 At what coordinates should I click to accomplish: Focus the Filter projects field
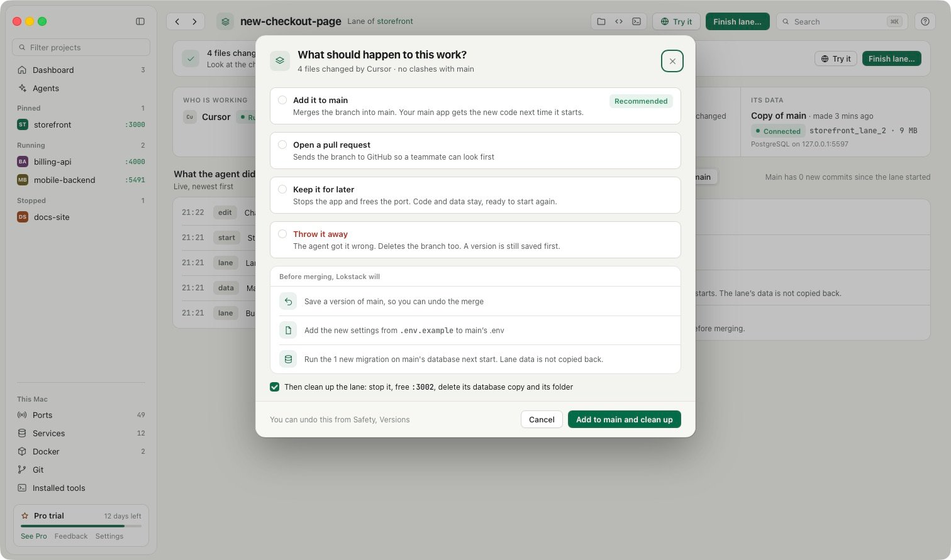pos(81,47)
